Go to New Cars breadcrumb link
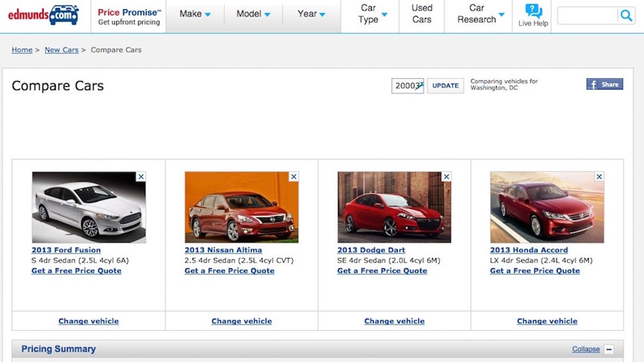 click(61, 50)
